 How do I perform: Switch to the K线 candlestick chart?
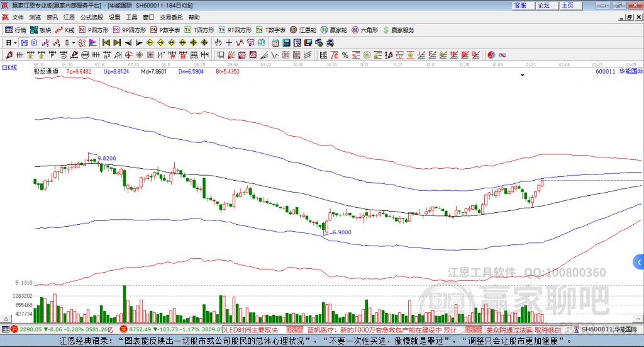point(65,30)
